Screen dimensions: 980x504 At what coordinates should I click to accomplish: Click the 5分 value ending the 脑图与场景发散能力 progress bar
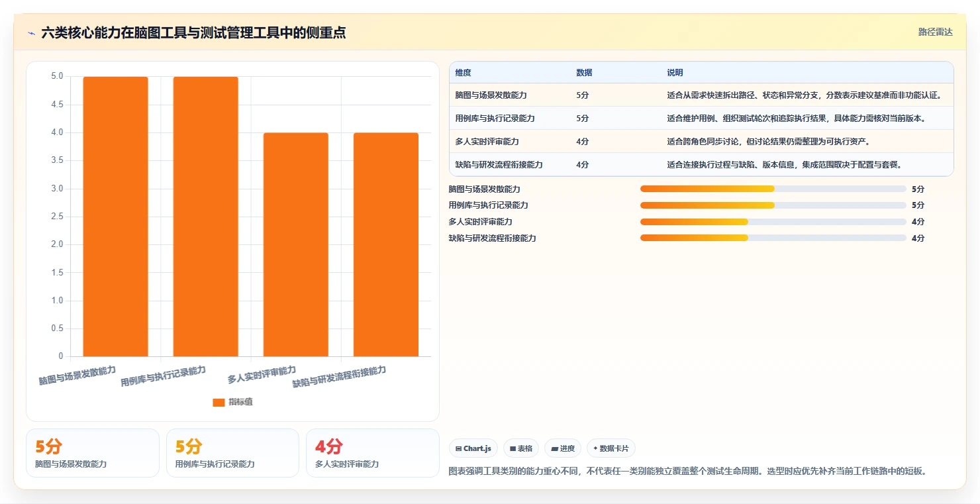coord(918,189)
